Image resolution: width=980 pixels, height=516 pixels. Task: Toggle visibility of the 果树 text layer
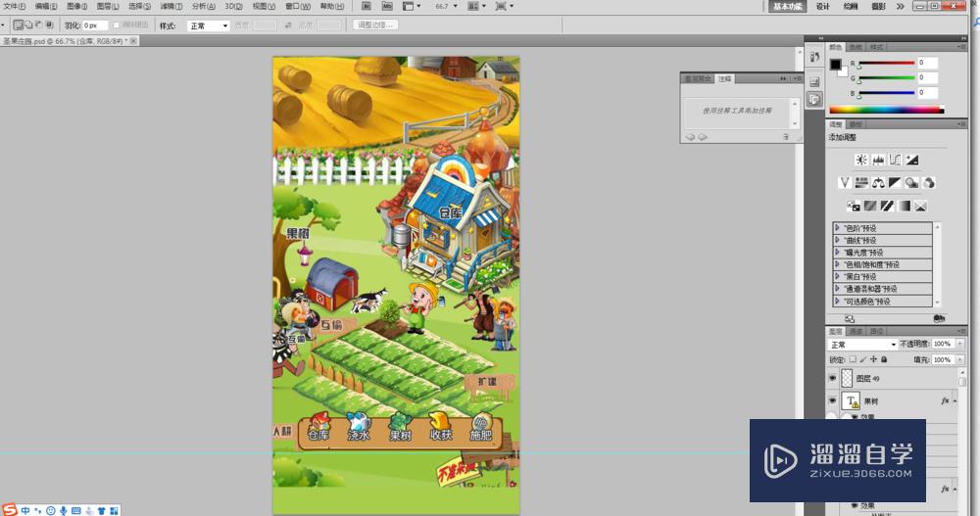click(x=834, y=401)
